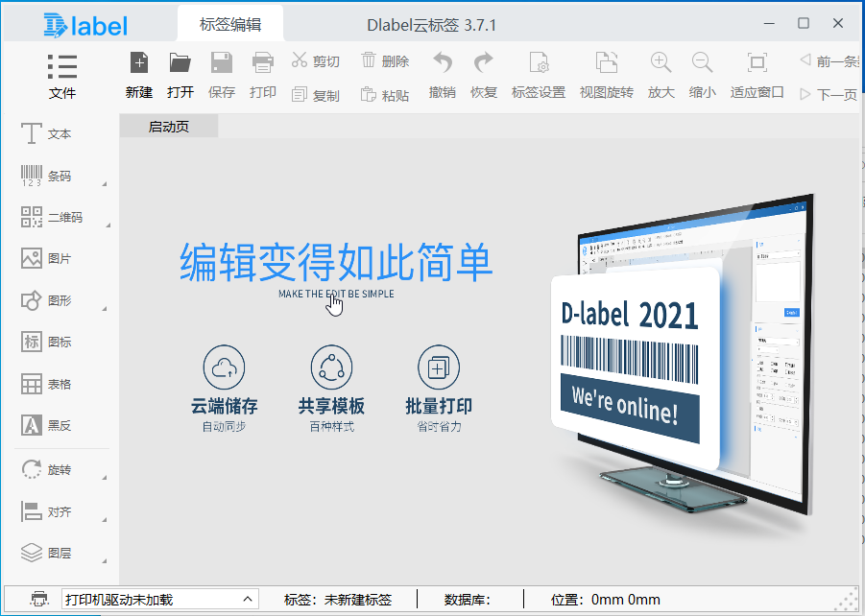
Task: Rotate the view with 视图旋转
Action: pos(607,76)
